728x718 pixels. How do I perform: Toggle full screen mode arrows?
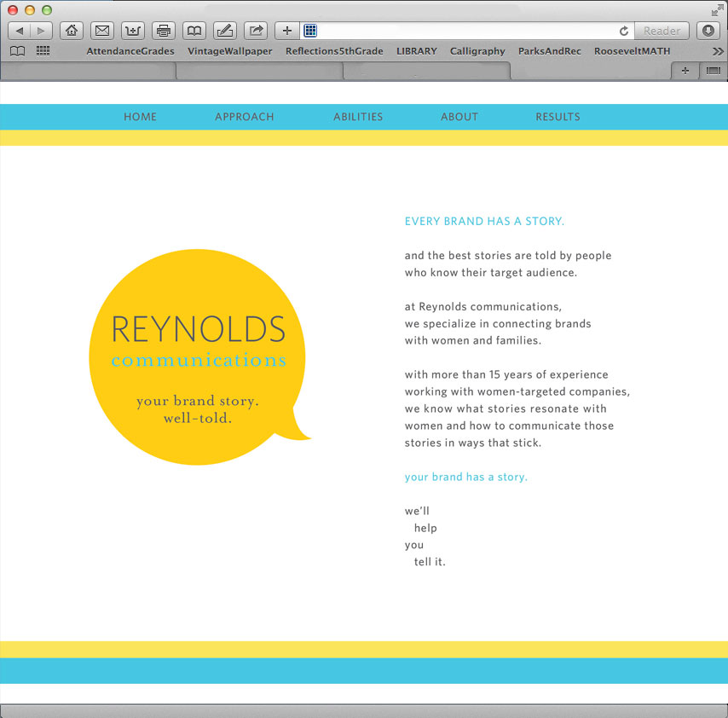[717, 9]
